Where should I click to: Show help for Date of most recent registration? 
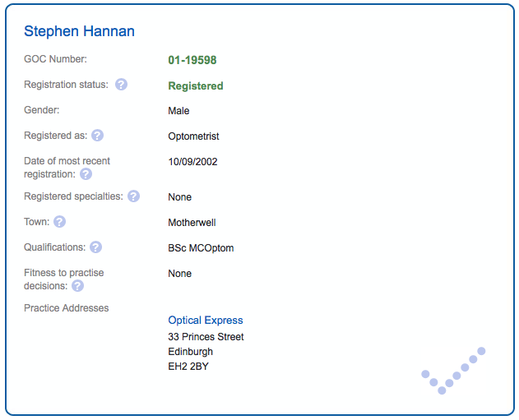pos(86,174)
